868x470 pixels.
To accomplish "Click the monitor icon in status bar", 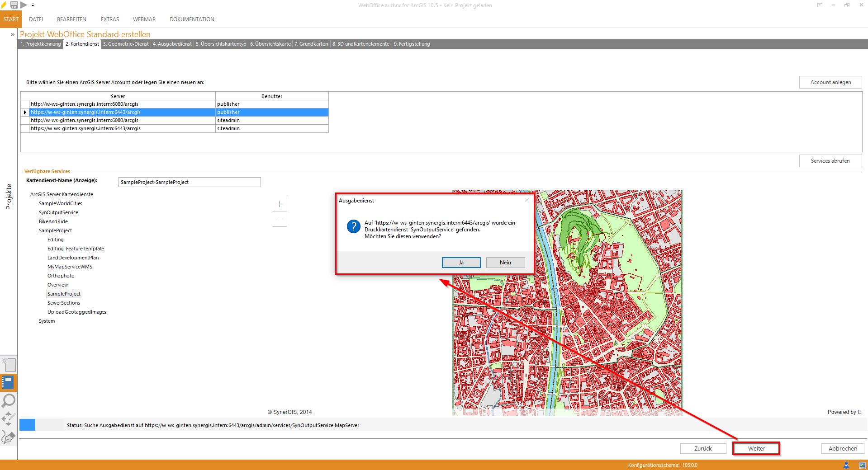I will click(862, 465).
